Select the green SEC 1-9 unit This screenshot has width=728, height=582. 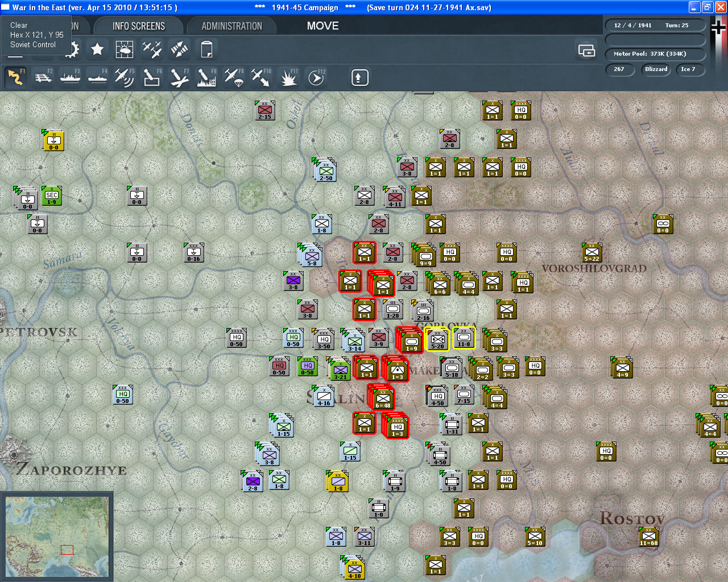[51, 196]
